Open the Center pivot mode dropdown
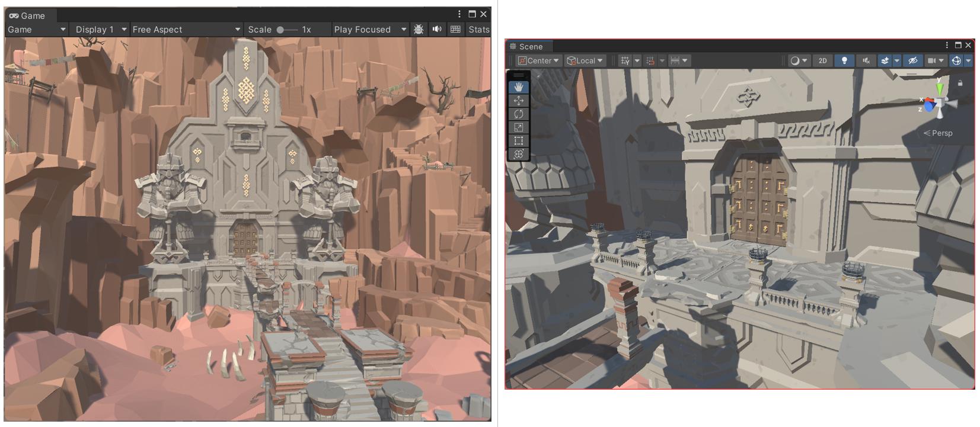Viewport: 980px width, 427px height. (x=538, y=60)
